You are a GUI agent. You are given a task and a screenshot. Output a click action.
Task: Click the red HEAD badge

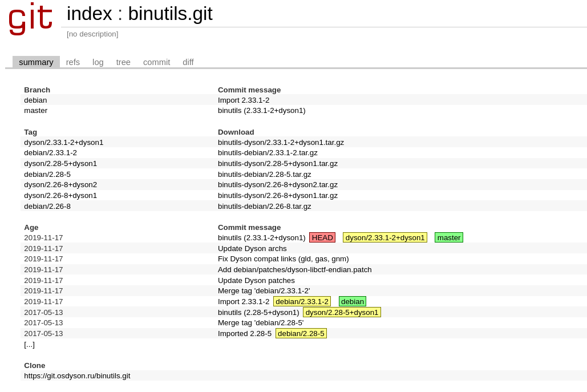(x=322, y=238)
